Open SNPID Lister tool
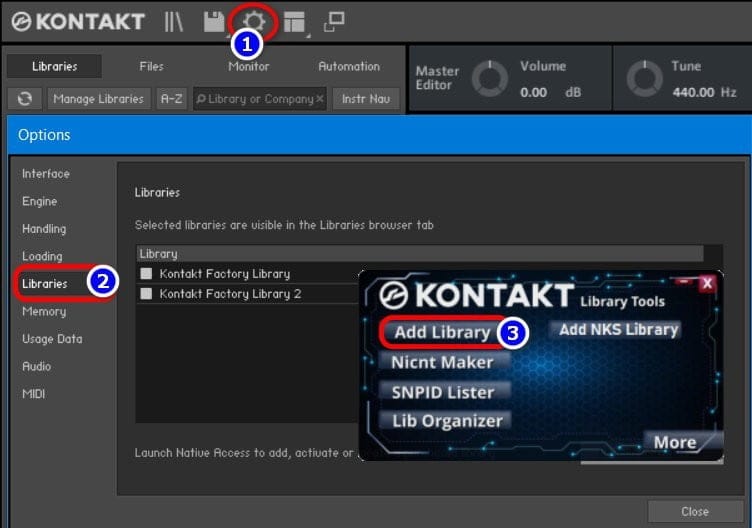752x528 pixels. 443,392
